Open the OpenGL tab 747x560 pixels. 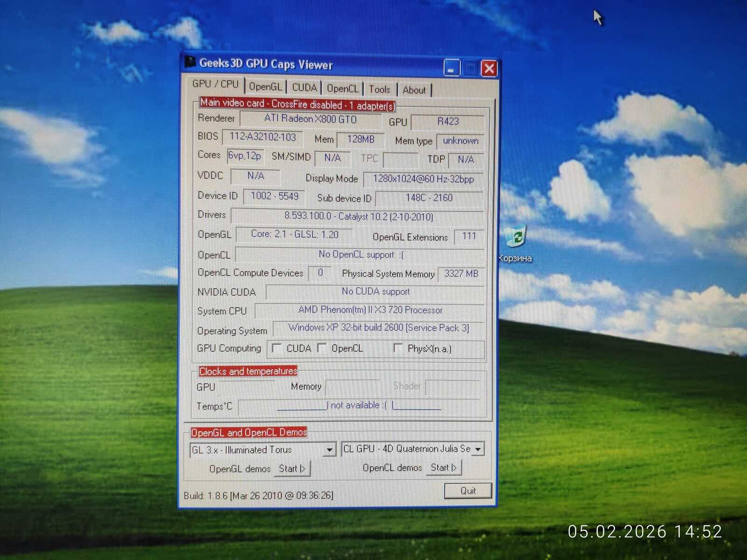[x=265, y=87]
